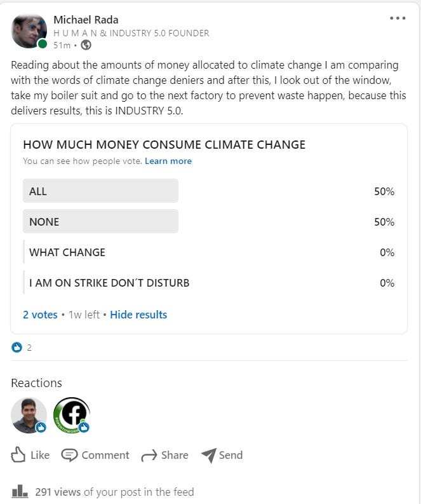The image size is (421, 504).
Task: Open 291 views post analytics
Action: 114,492
